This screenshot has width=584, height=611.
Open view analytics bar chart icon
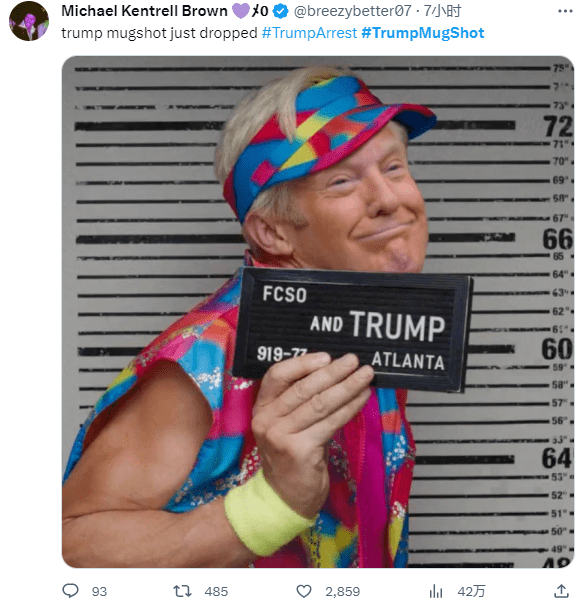(x=436, y=592)
